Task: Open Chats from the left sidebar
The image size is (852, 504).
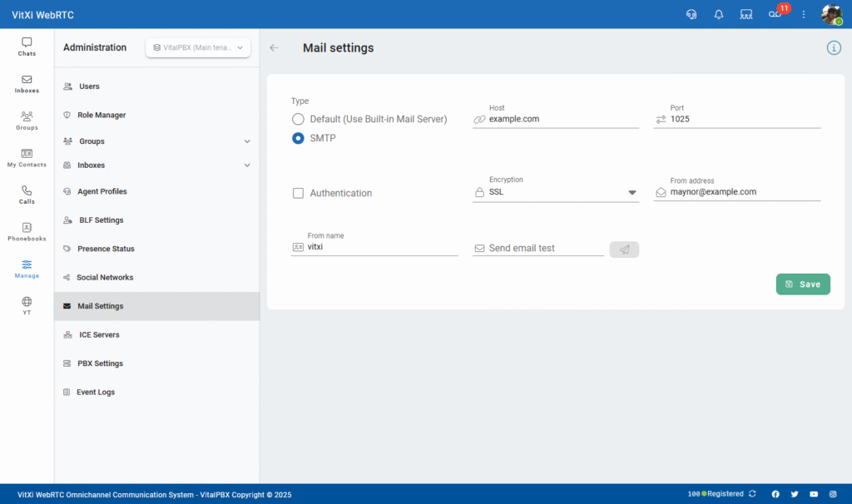Action: 27,47
